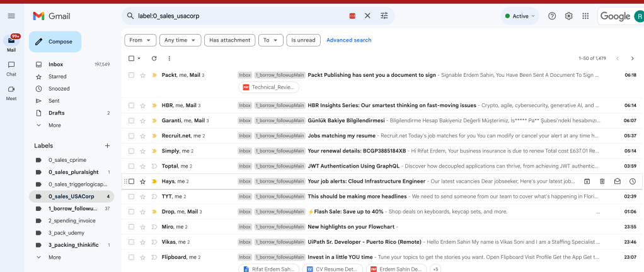Image resolution: width=644 pixels, height=272 pixels.
Task: Toggle the Has attachment filter
Action: pyautogui.click(x=229, y=40)
